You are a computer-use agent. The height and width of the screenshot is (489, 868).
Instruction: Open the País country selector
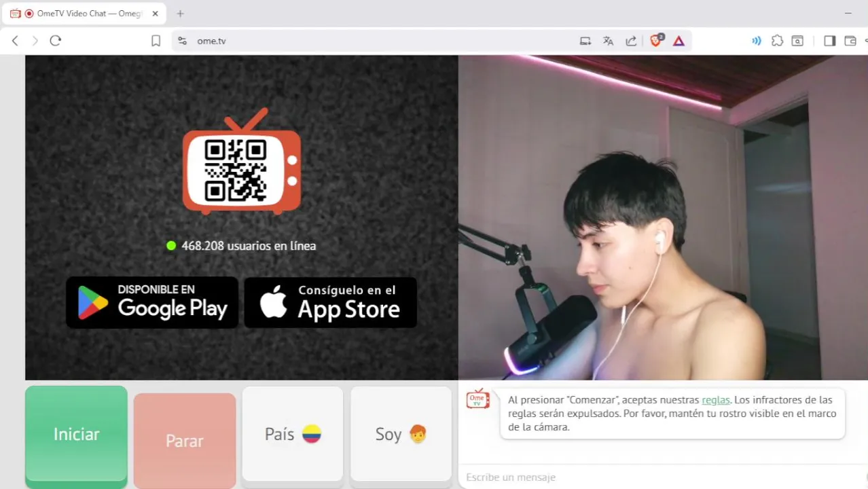(x=293, y=435)
